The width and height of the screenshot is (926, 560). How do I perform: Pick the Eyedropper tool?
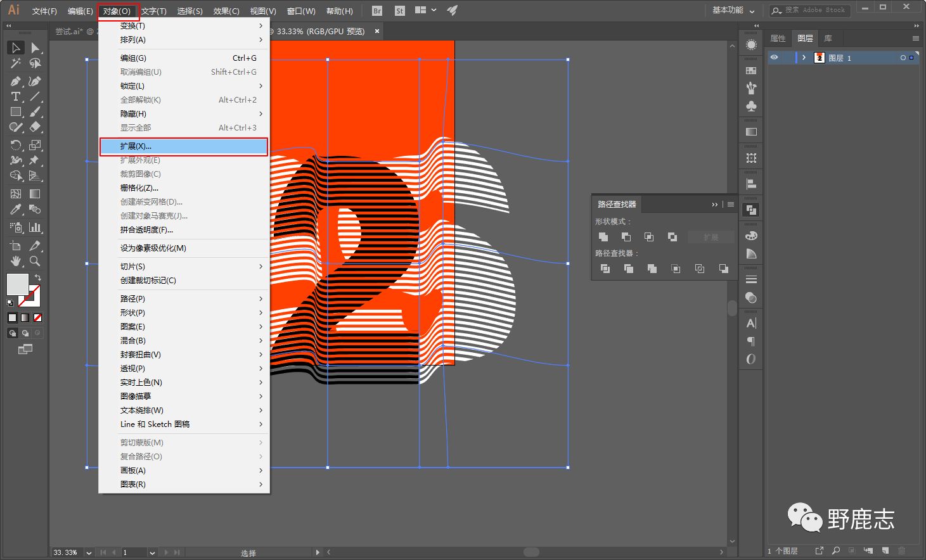click(x=16, y=209)
